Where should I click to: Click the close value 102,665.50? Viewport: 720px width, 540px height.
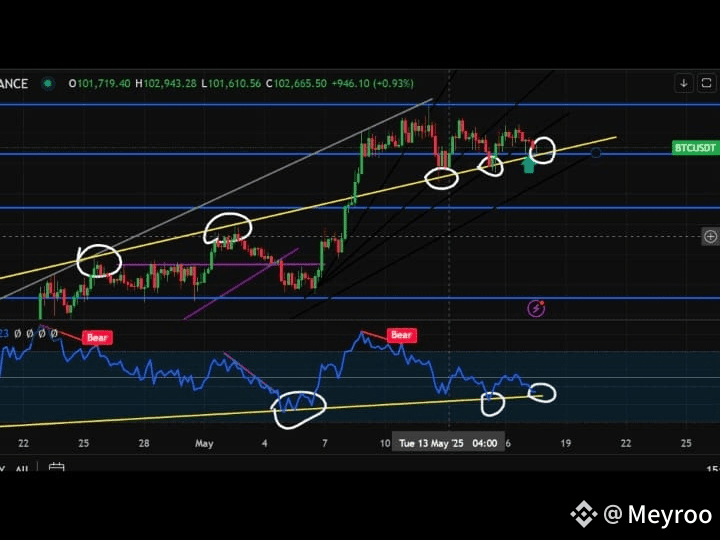point(300,84)
